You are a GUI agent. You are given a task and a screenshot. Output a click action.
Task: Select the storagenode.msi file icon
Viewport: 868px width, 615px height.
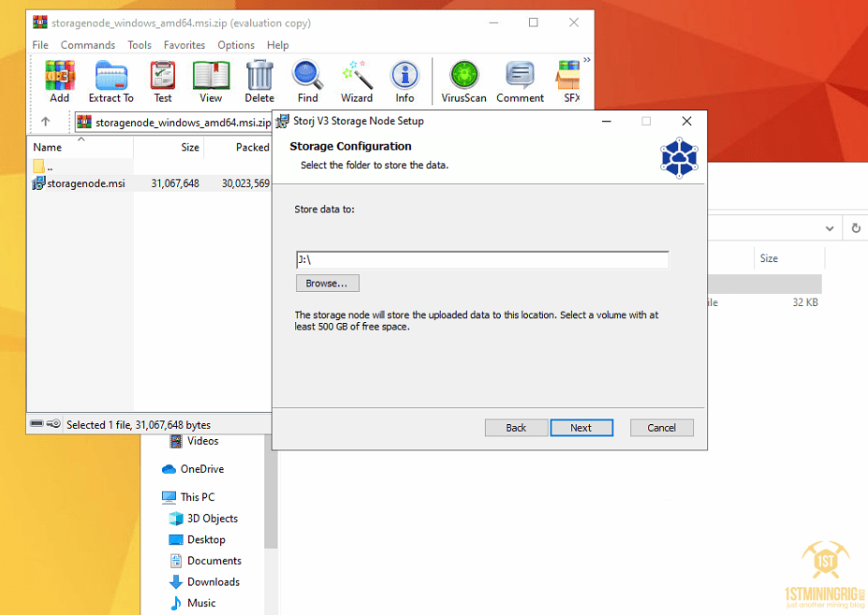point(38,183)
